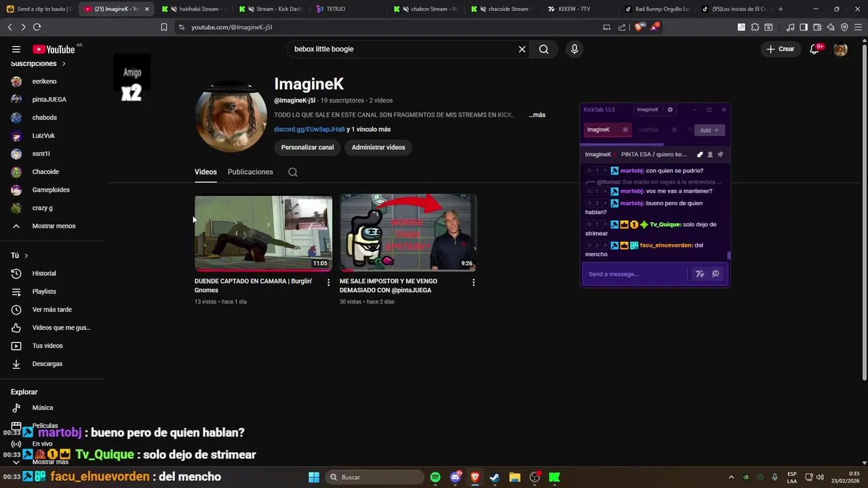Open options for DUENDE CAPTADO EN CAMARA video
Image resolution: width=868 pixels, height=488 pixels.
point(328,282)
